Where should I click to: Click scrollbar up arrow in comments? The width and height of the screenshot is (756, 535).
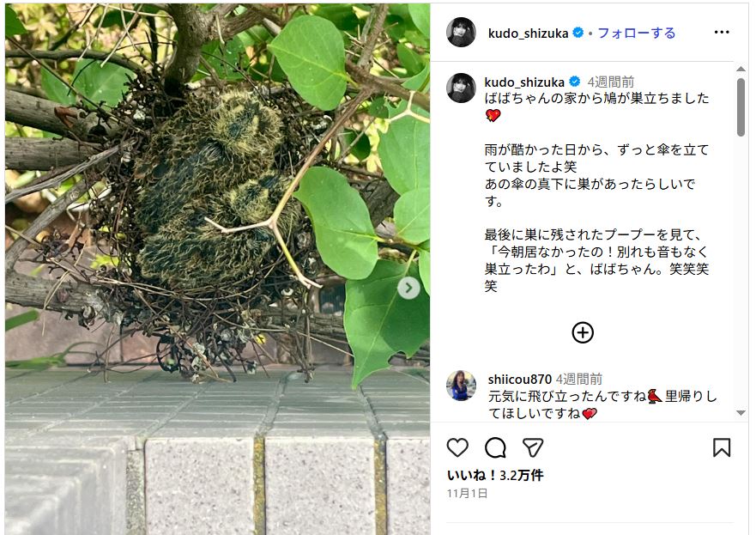741,70
